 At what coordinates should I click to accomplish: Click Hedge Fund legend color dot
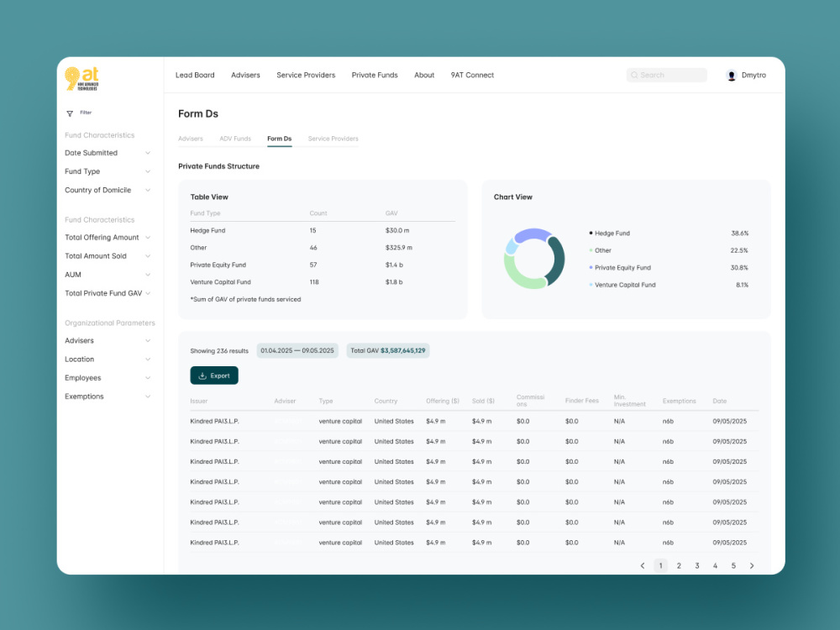tap(591, 233)
